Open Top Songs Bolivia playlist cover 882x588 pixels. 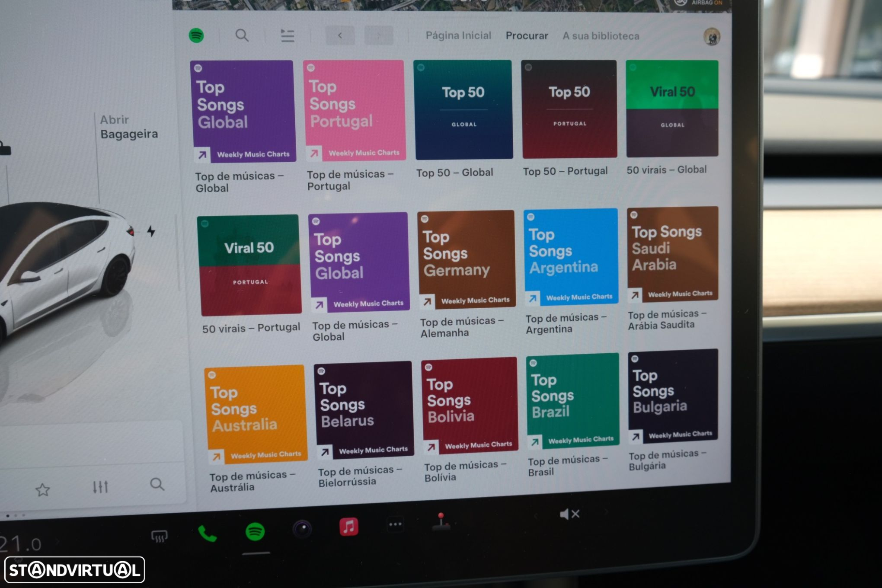tap(470, 405)
